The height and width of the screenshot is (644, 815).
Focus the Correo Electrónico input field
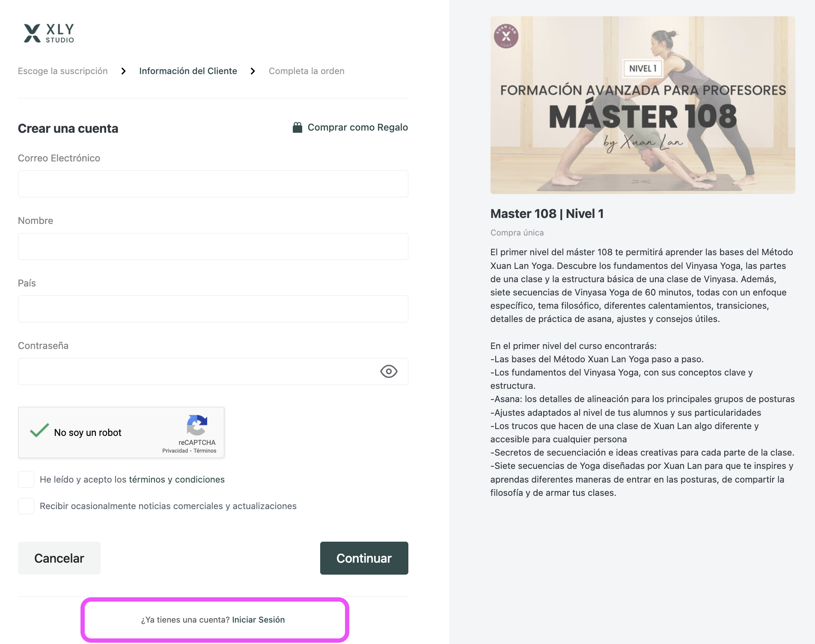(x=213, y=184)
